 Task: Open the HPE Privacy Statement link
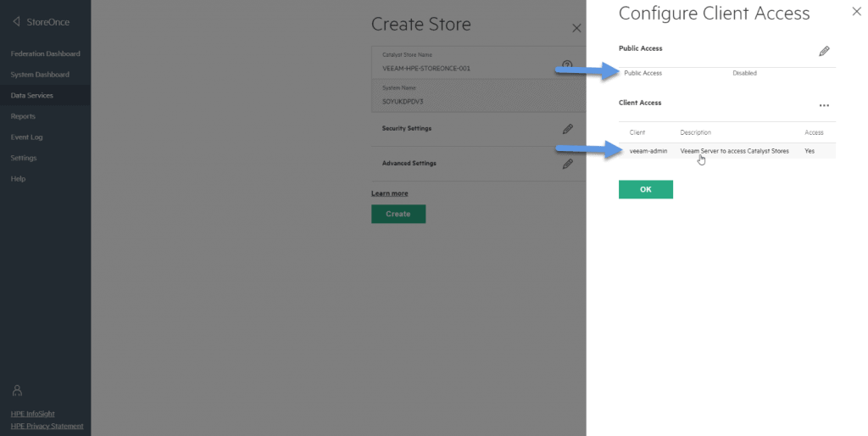47,426
